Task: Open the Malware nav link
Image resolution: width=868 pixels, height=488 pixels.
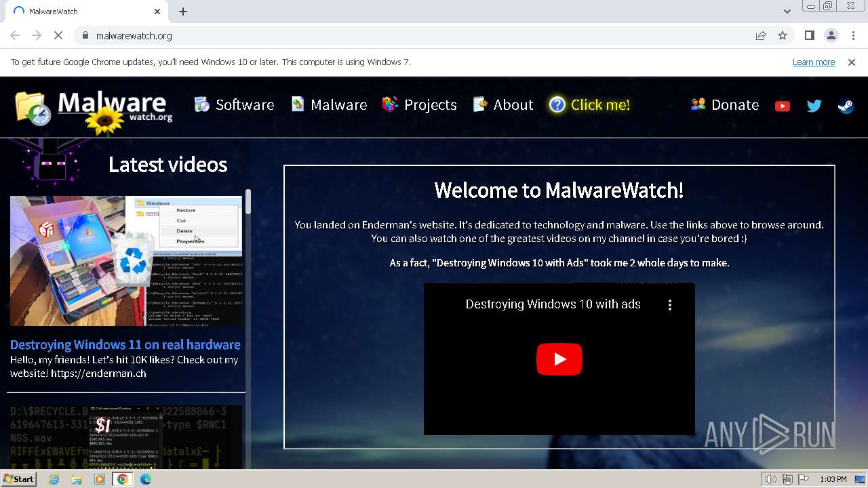Action: pos(329,104)
